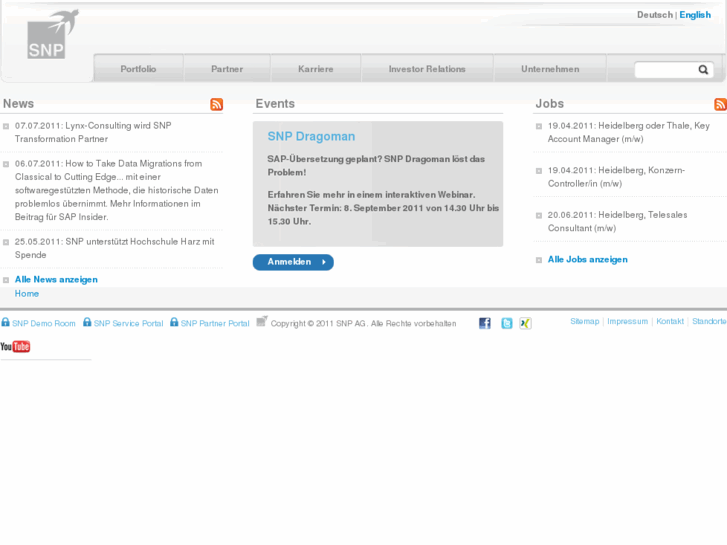This screenshot has width=727, height=545.
Task: Open the News RSS feed icon
Action: tap(217, 104)
